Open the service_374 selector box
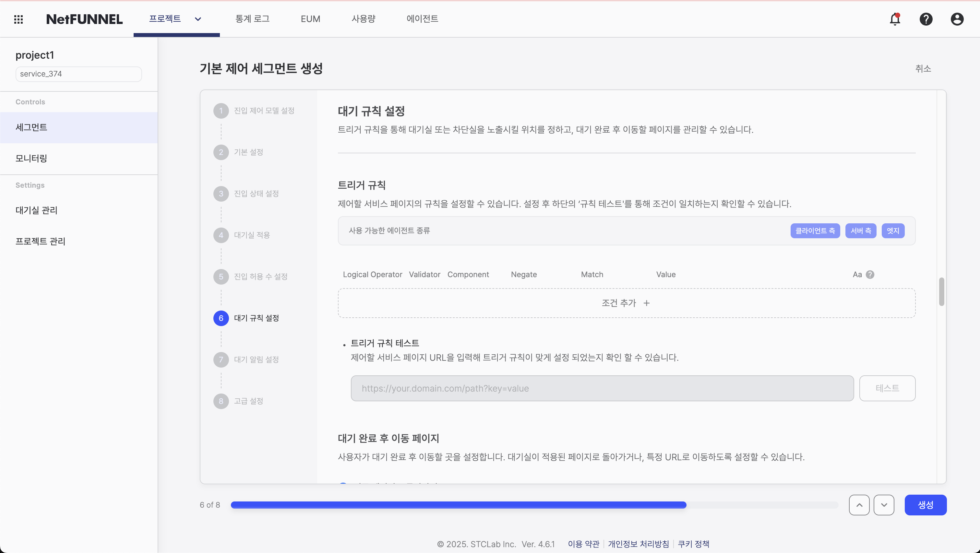This screenshot has width=980, height=553. point(78,74)
